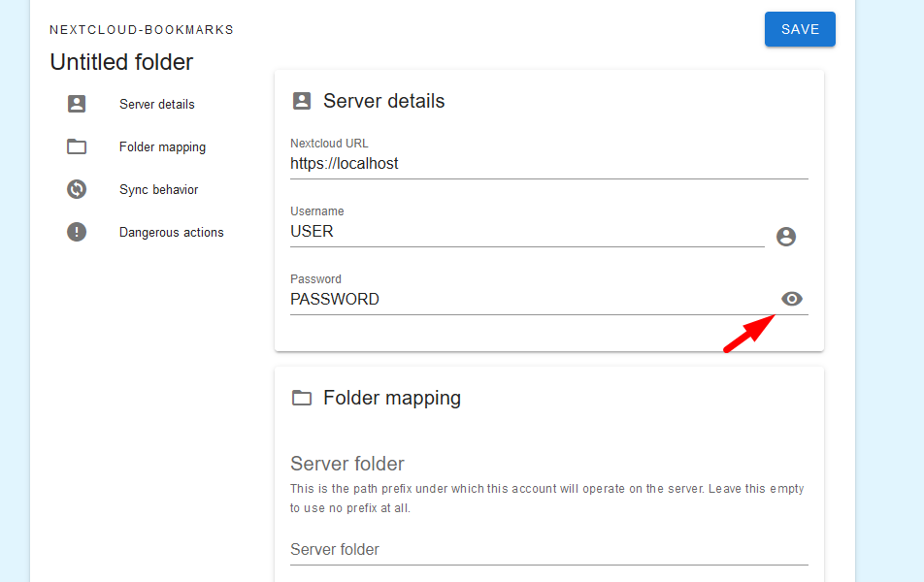Open Server details in the sidebar
The height and width of the screenshot is (582, 924).
(x=157, y=104)
